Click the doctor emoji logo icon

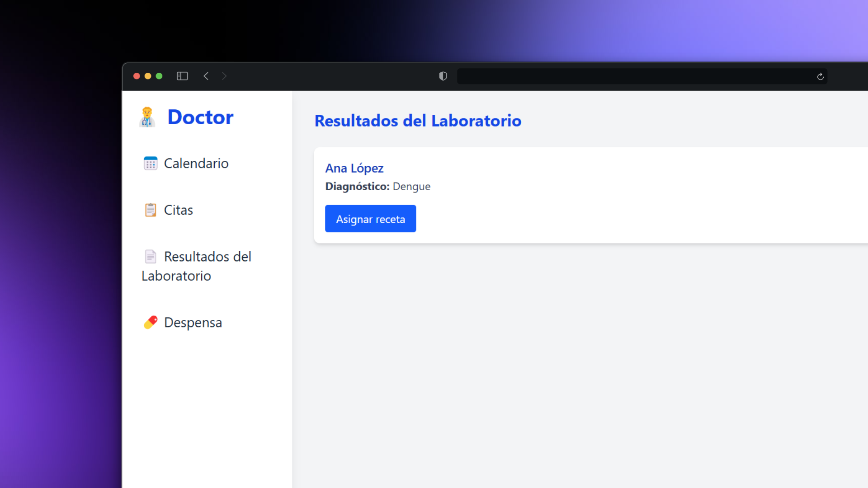147,117
